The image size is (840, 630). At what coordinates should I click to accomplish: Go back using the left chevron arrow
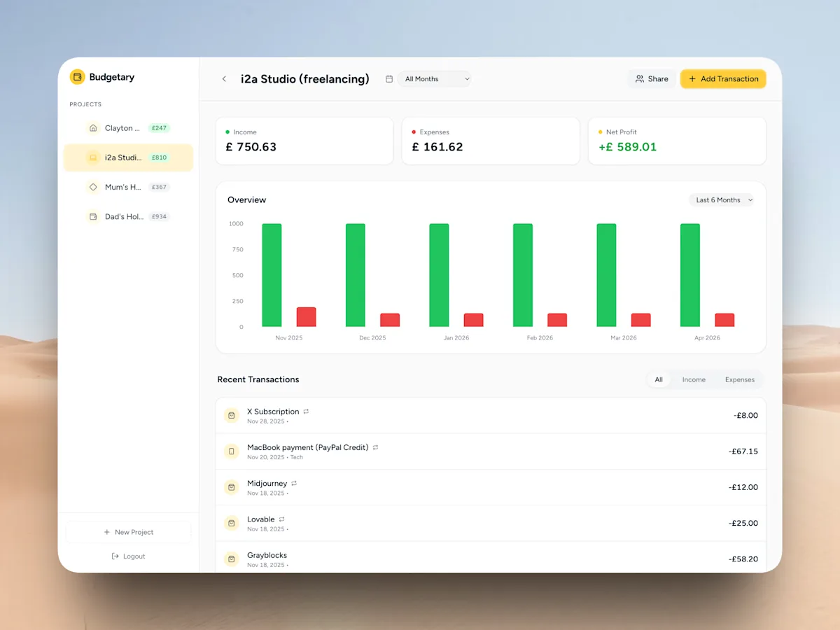(x=224, y=79)
